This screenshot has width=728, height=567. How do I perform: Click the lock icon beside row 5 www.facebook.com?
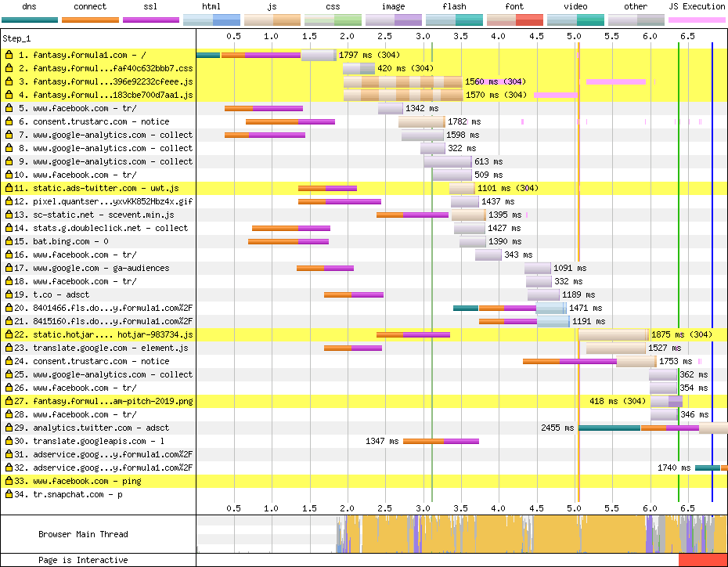(9, 108)
